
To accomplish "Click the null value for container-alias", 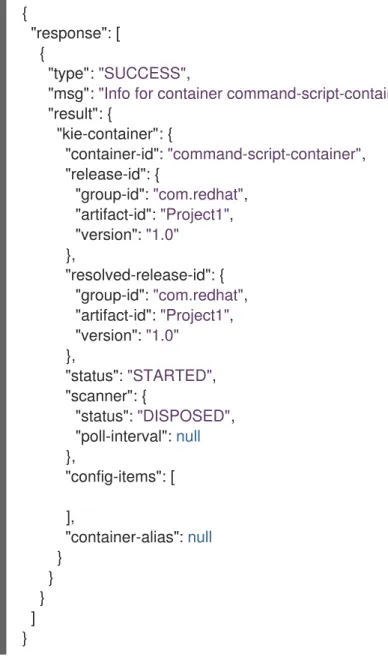I will [x=199, y=537].
